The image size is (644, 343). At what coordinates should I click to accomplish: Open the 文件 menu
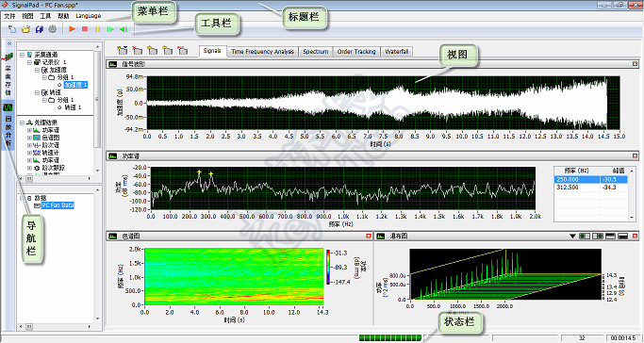tap(9, 16)
